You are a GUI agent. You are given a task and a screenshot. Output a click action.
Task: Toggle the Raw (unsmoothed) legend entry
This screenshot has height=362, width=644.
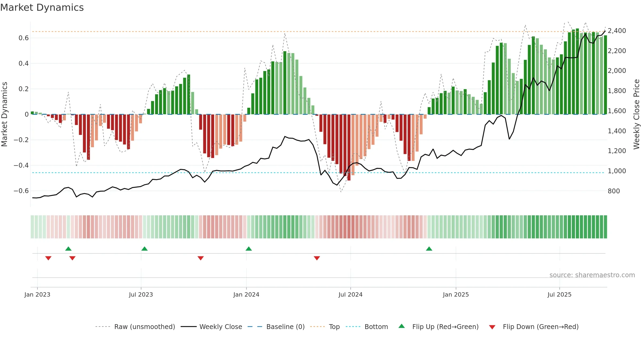tap(135, 327)
